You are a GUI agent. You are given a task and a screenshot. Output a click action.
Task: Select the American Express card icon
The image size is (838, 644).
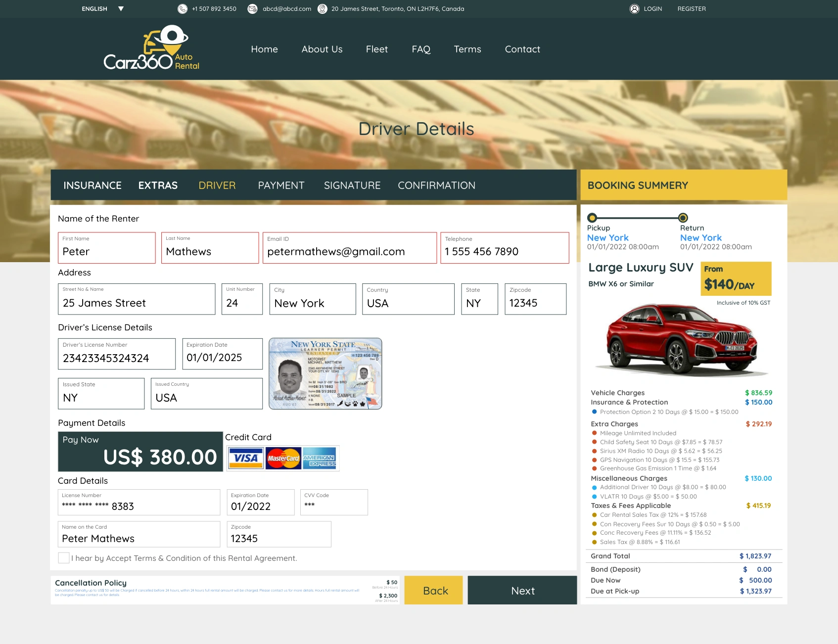tap(320, 459)
